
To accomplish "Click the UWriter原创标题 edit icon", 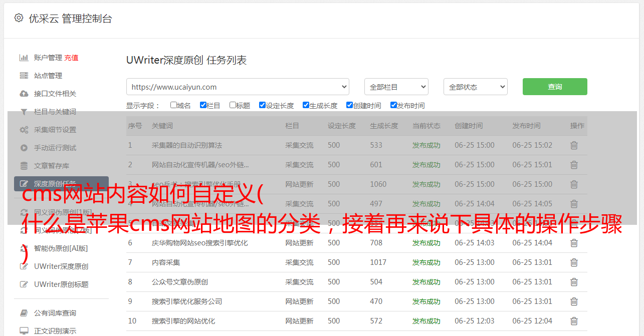I will 24,284.
